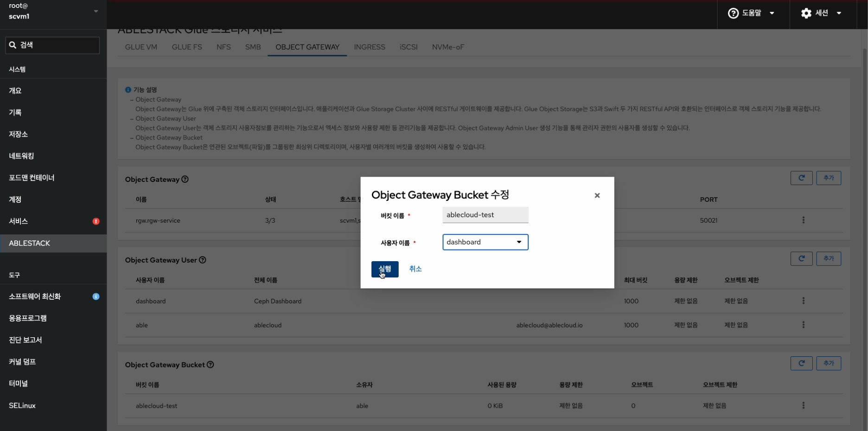Refresh the Object Gateway Bucket list

coord(801,363)
